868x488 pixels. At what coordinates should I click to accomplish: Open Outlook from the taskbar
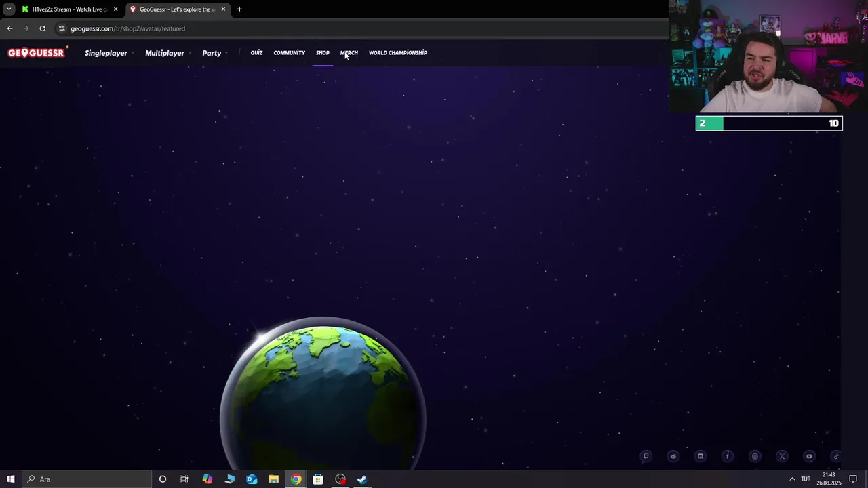coord(252,479)
